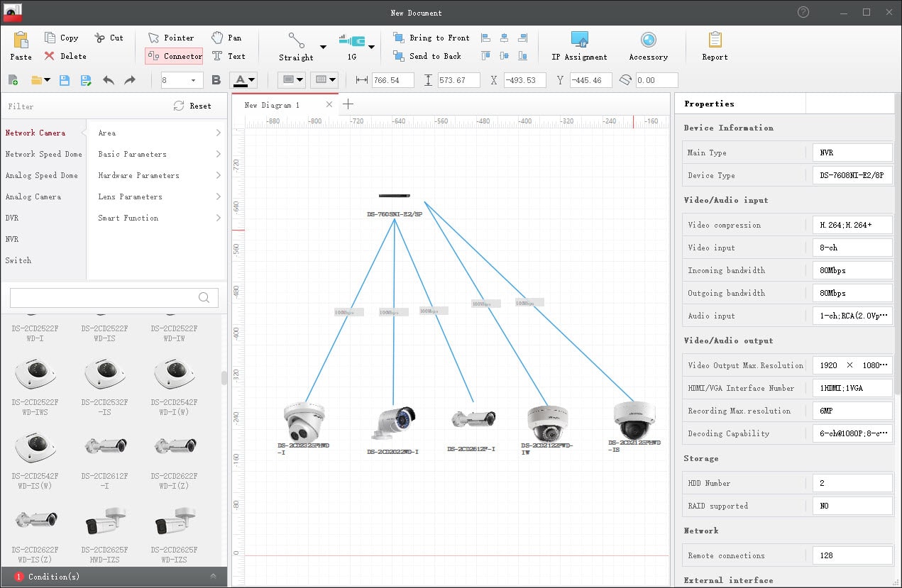Click the Copy icon

50,38
